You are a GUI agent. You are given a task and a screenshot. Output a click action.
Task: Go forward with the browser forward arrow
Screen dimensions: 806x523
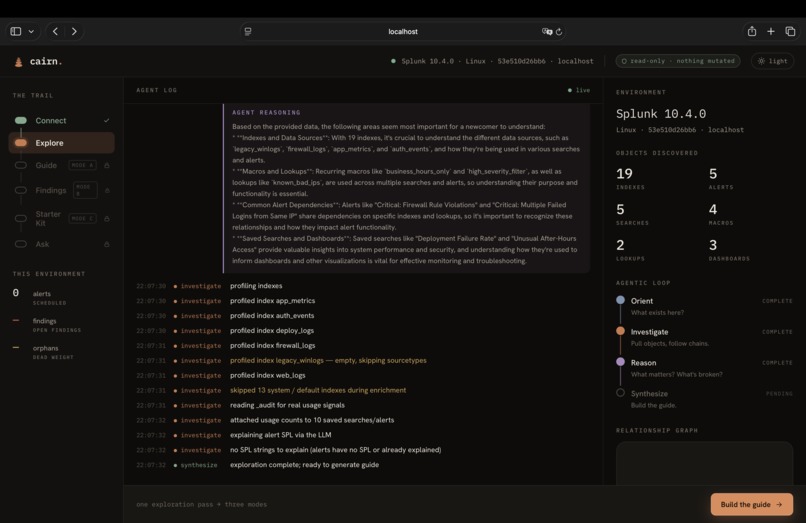(x=74, y=31)
